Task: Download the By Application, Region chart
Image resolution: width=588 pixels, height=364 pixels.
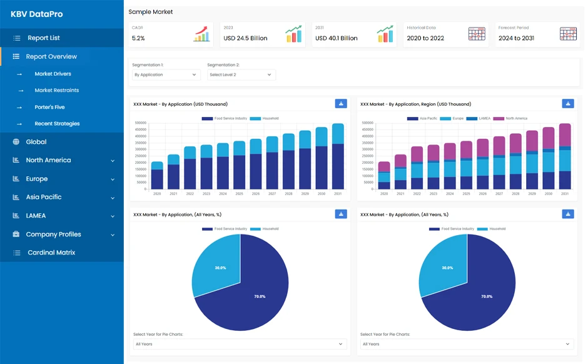Action: click(x=567, y=104)
